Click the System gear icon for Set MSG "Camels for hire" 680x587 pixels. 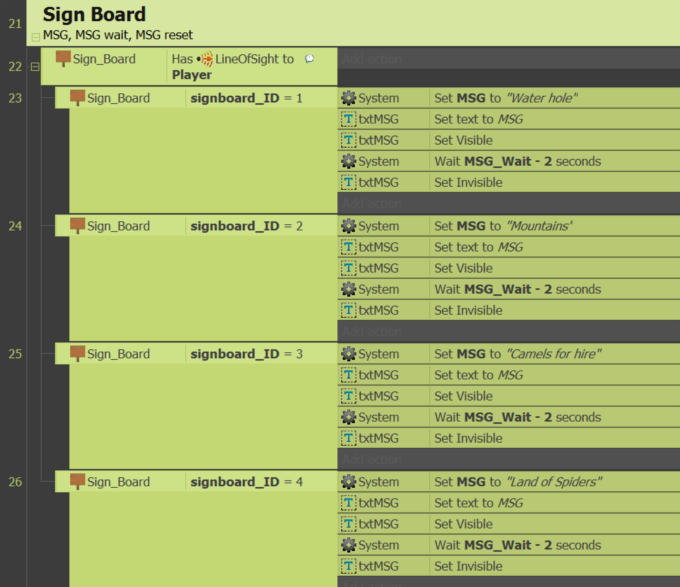click(x=348, y=354)
